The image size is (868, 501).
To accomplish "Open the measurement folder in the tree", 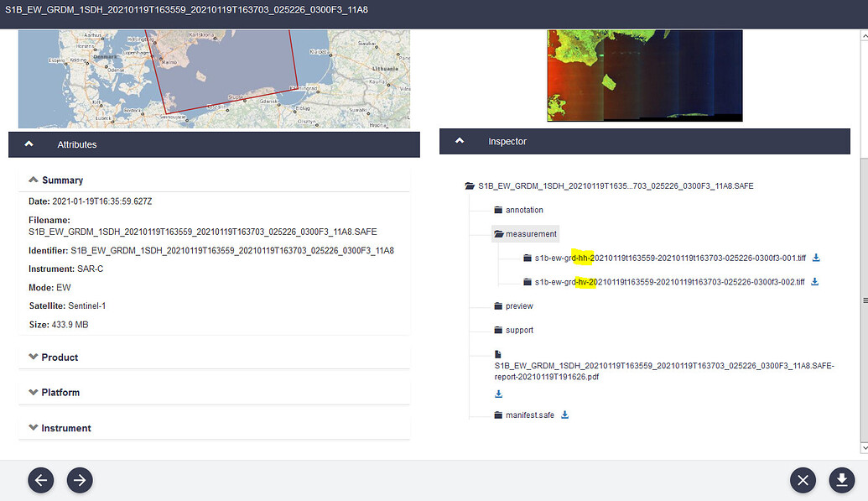I will pos(526,233).
